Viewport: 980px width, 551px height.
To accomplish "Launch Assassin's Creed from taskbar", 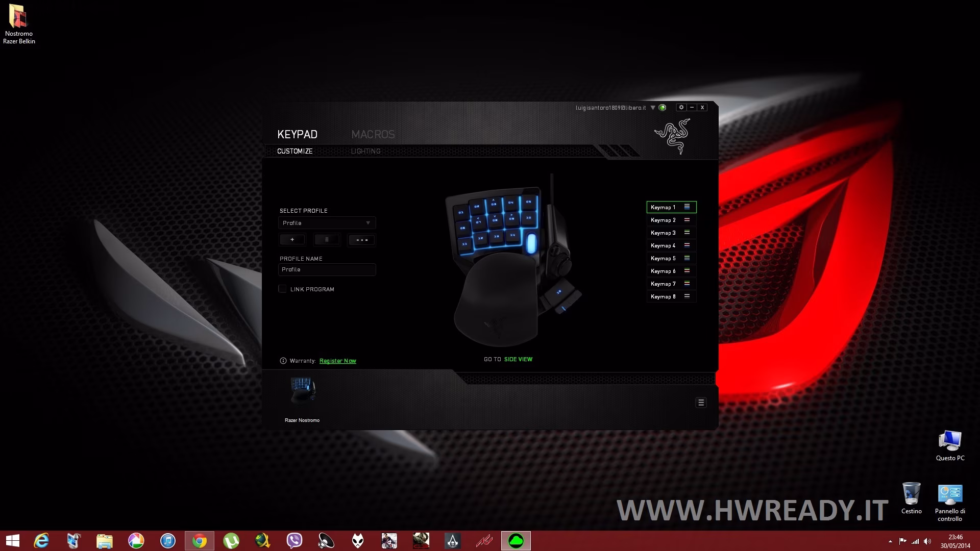I will tap(453, 541).
